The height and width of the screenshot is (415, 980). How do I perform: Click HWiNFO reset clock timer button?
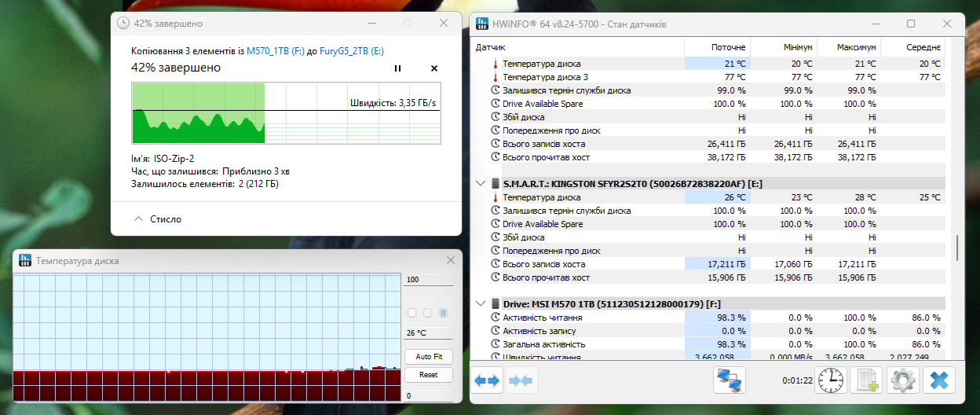coord(829,381)
